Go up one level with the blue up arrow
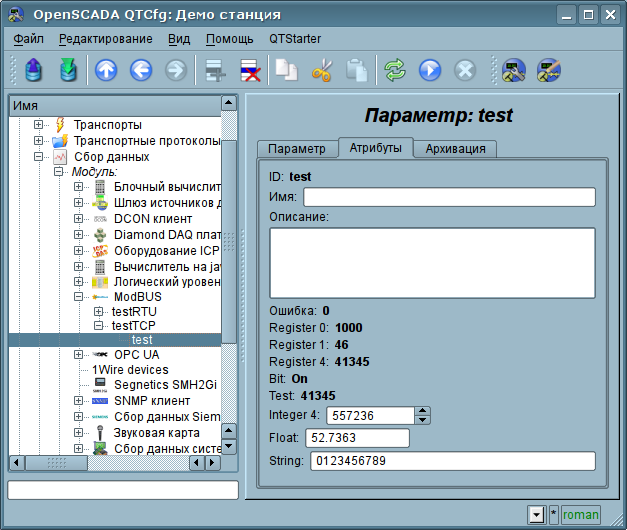The width and height of the screenshot is (627, 530). point(106,70)
